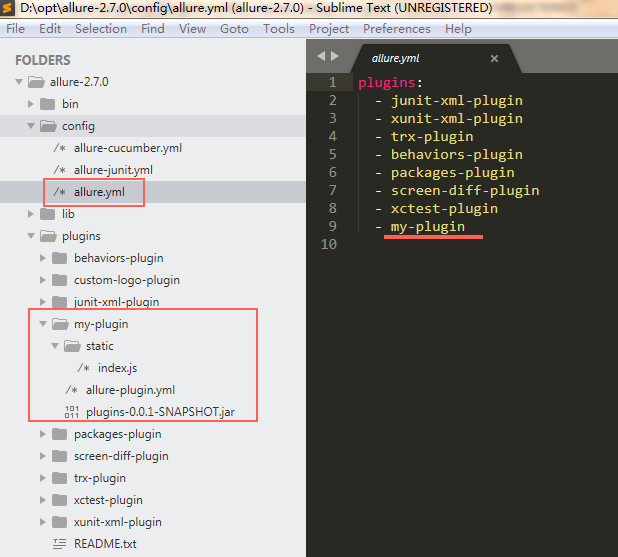The image size is (618, 557).
Task: Open the Edit menu
Action: coord(50,29)
